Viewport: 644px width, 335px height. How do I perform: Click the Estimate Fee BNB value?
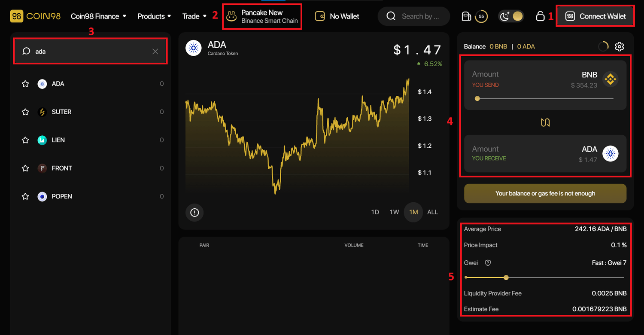tap(599, 309)
